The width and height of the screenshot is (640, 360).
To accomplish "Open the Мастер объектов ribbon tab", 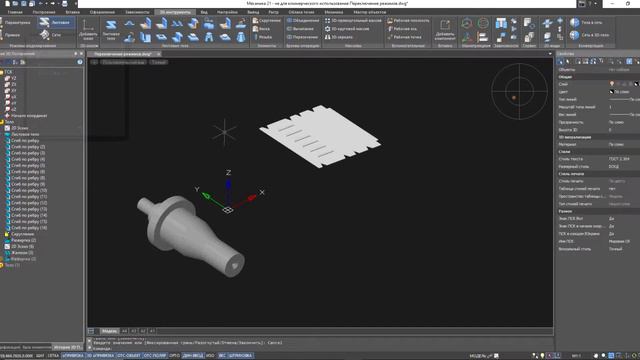I will pyautogui.click(x=370, y=12).
